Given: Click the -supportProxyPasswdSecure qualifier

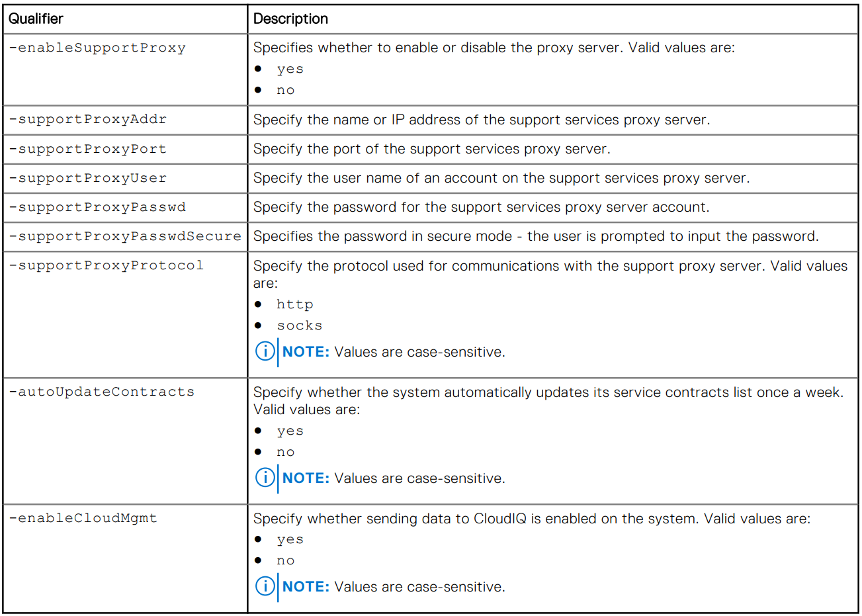Looking at the screenshot, I should pos(125,236).
